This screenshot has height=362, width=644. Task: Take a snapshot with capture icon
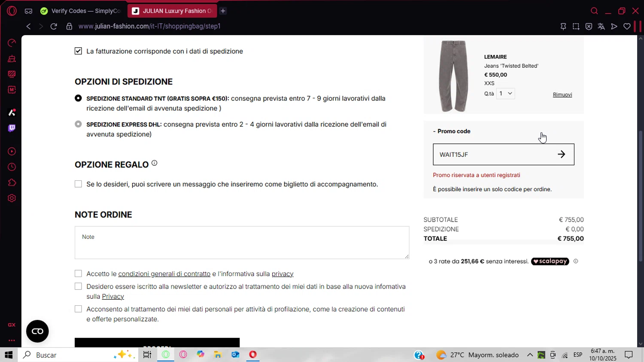coord(576,27)
